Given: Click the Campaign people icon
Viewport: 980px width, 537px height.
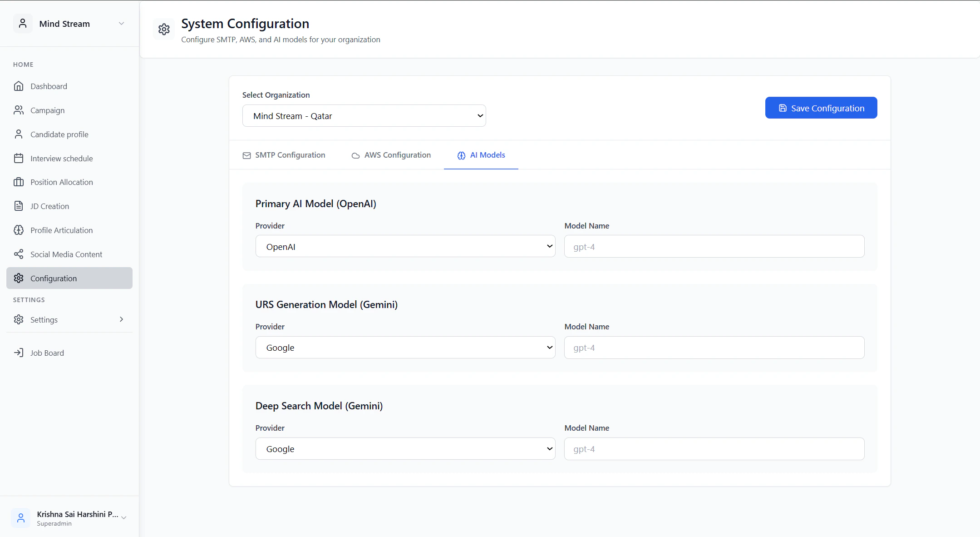Looking at the screenshot, I should [x=19, y=110].
